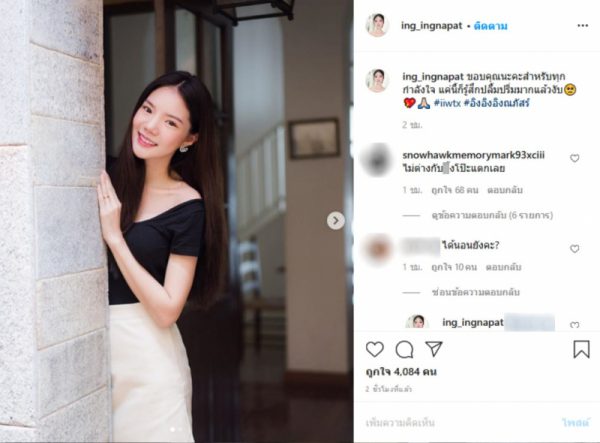The image size is (600, 443).
Task: Follow ing_ingnapat with ติดตาม link
Action: pos(491,26)
